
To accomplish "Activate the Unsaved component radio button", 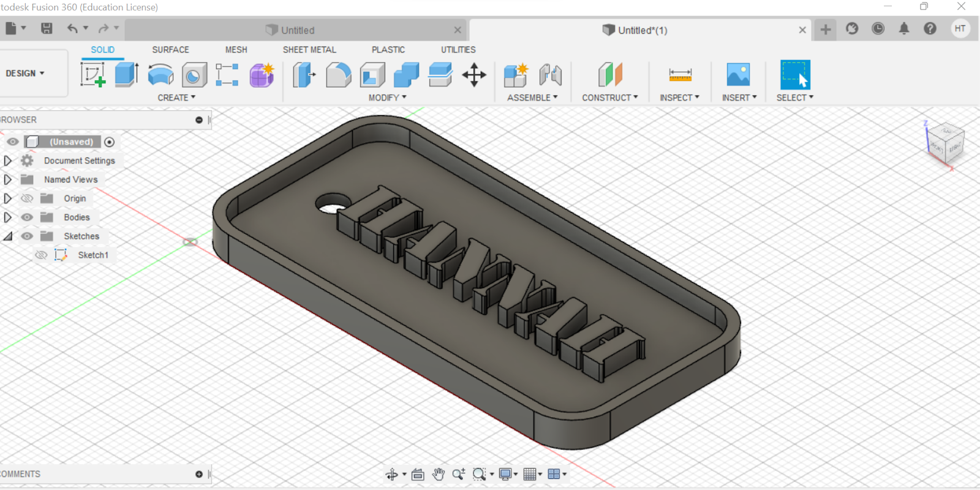I will tap(110, 142).
